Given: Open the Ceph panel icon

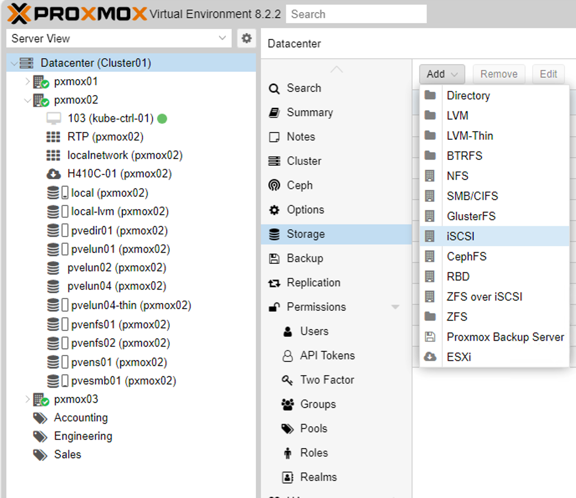Looking at the screenshot, I should point(274,185).
